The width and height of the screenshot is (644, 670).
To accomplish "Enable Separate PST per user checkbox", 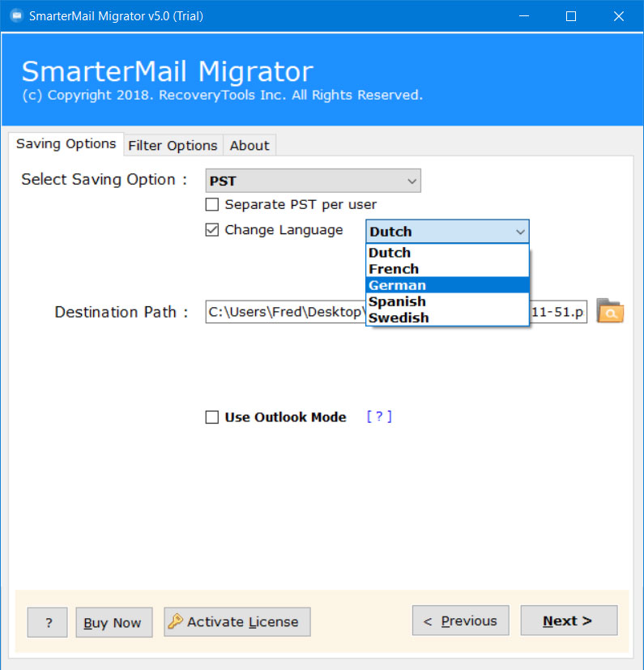I will click(x=212, y=205).
